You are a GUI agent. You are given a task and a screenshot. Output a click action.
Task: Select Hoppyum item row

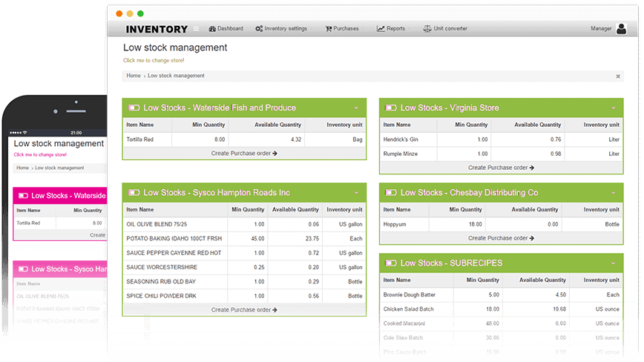(x=501, y=224)
